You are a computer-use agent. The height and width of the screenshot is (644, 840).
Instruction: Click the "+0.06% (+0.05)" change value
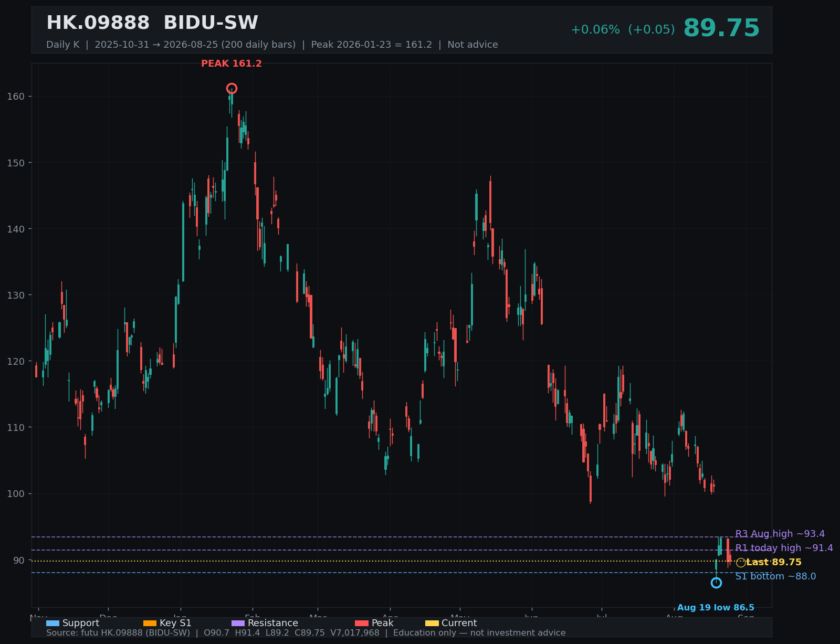click(623, 30)
